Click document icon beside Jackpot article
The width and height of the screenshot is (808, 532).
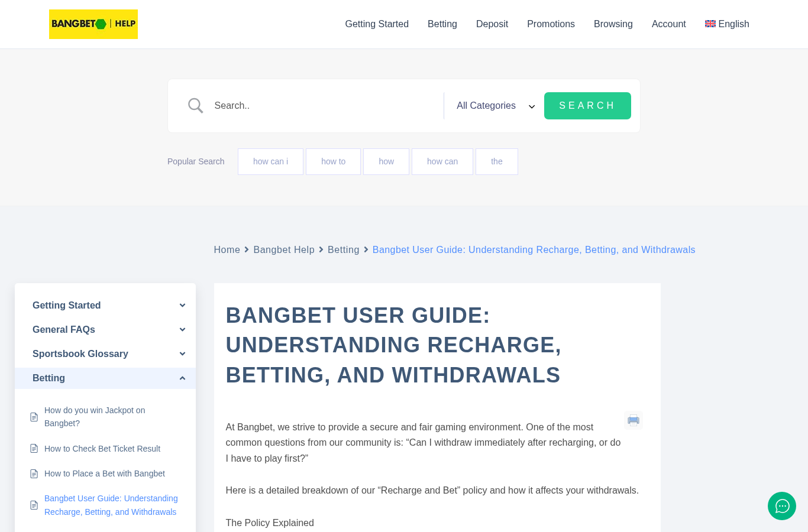[34, 417]
